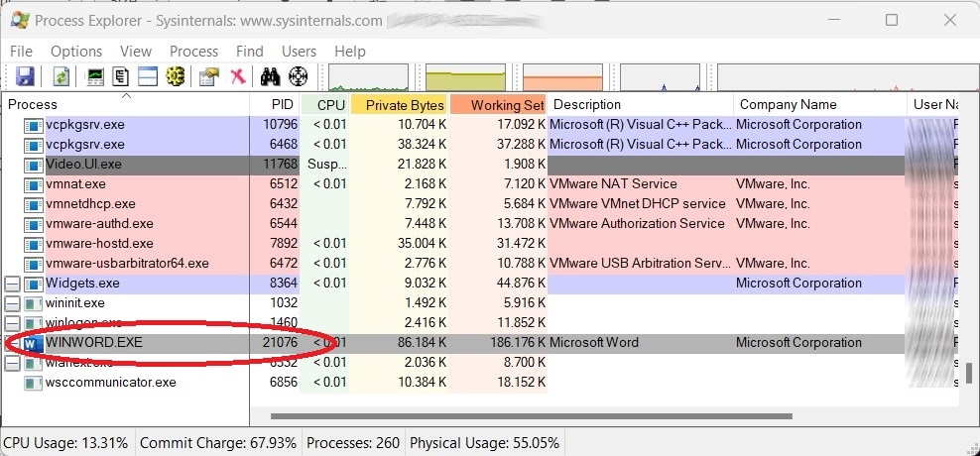Sort by the Private Bytes column header
This screenshot has width=980, height=456.
[399, 104]
